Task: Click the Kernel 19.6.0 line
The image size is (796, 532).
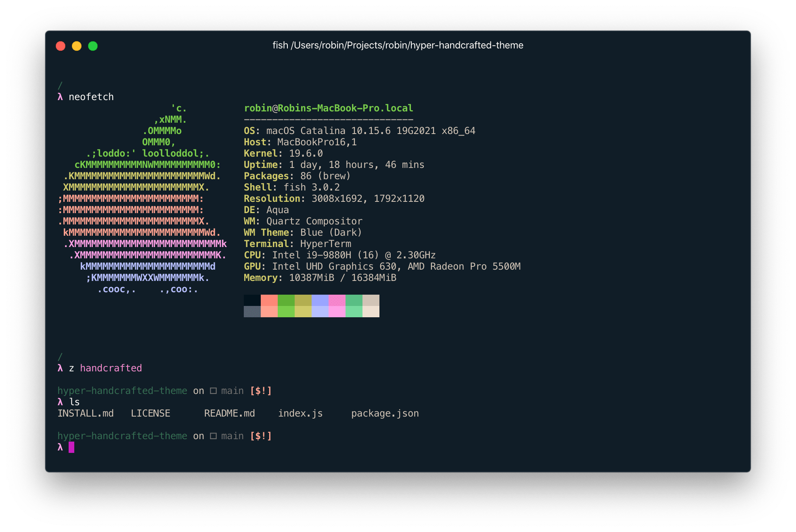Action: pos(283,153)
